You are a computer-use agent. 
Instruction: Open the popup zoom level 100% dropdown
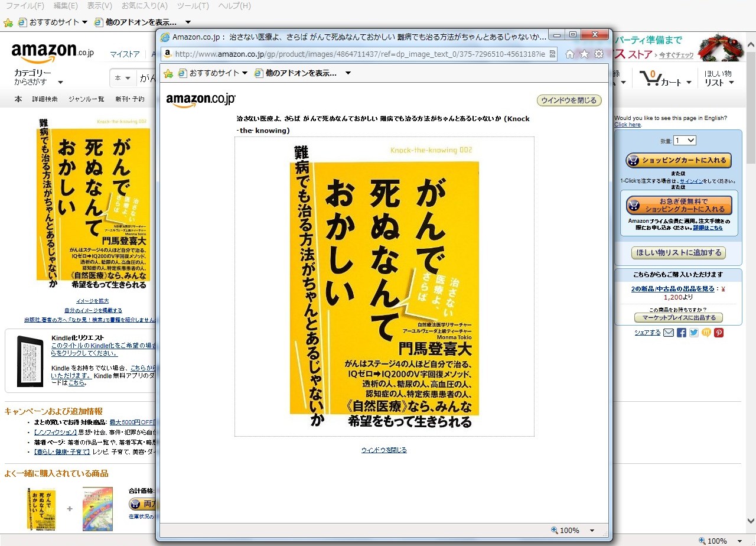(592, 531)
